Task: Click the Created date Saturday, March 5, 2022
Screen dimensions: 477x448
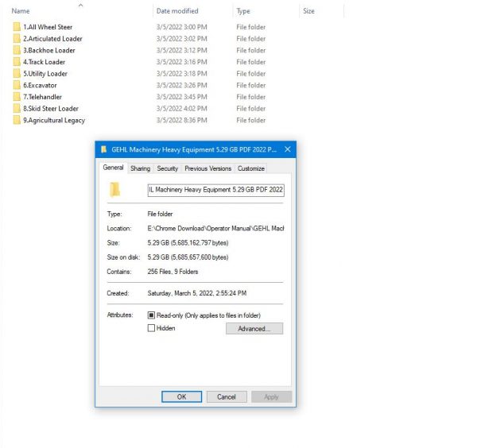Action: (197, 293)
